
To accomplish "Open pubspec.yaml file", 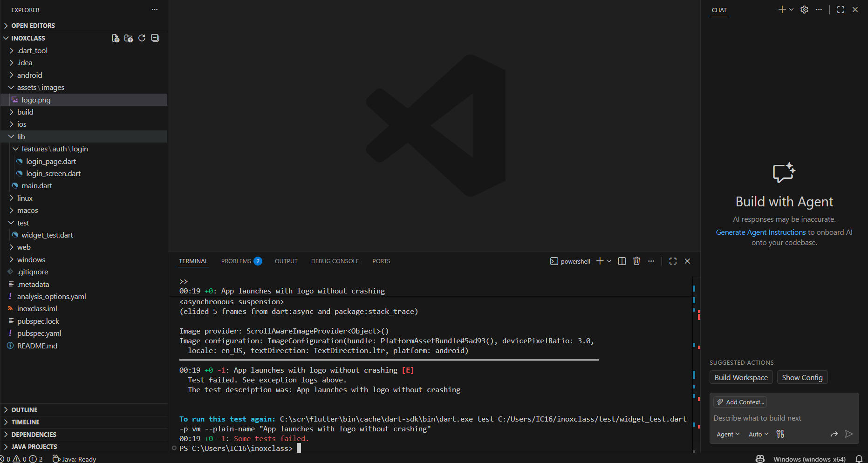I will [x=84, y=333].
